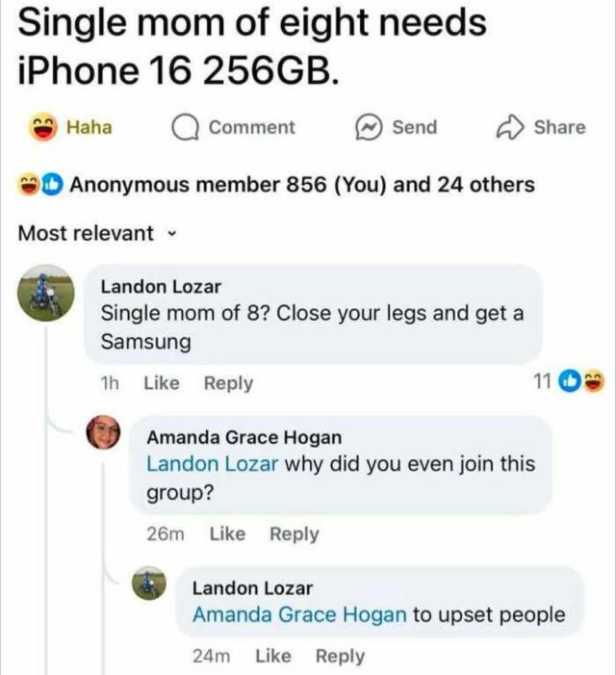616x675 pixels.
Task: Click the Comment speech bubble icon
Action: point(186,128)
